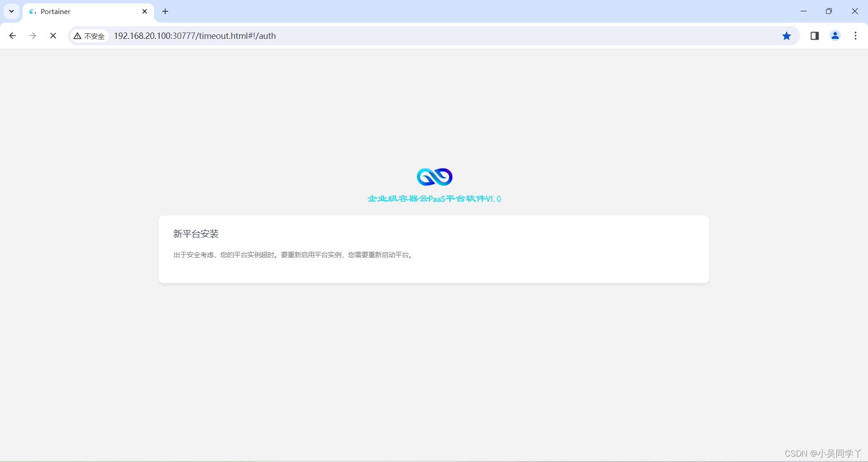
Task: Select the forward navigation arrow
Action: point(32,36)
